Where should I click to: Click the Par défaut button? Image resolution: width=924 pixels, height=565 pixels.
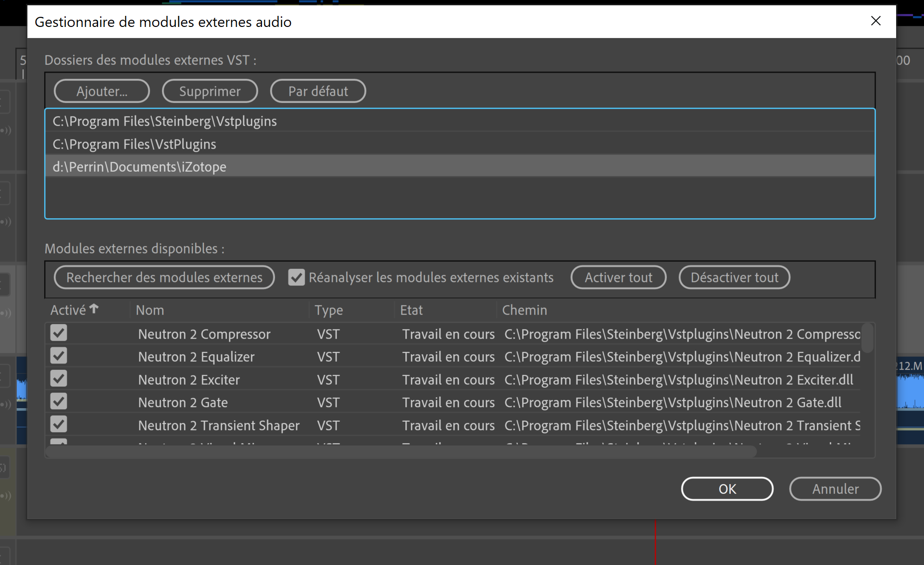(x=318, y=91)
